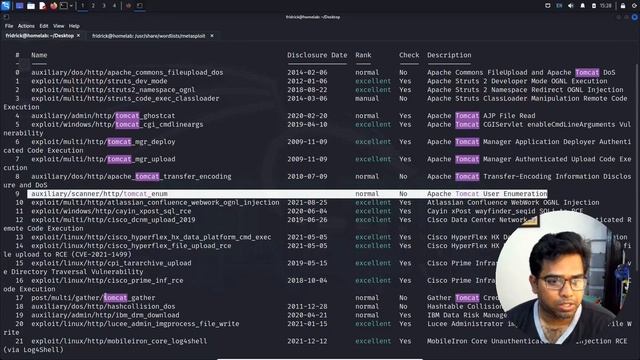Switch to workspace 2
This screenshot has width=640, height=360.
tap(93, 6)
